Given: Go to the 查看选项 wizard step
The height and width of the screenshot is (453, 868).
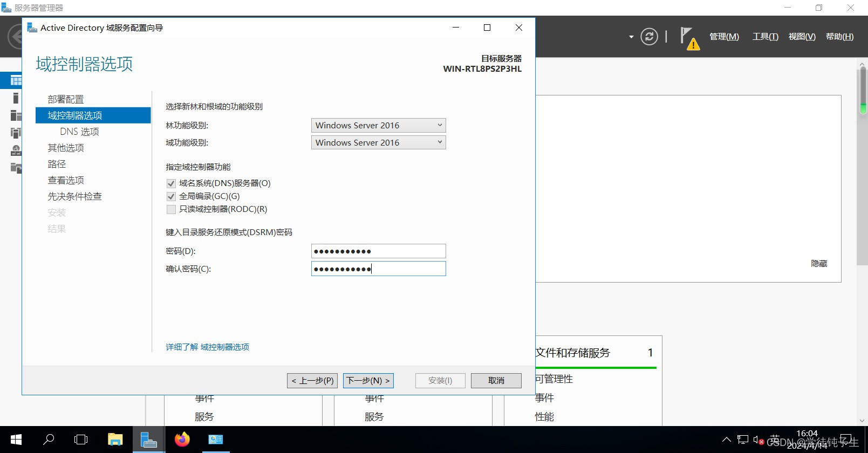Looking at the screenshot, I should point(66,180).
